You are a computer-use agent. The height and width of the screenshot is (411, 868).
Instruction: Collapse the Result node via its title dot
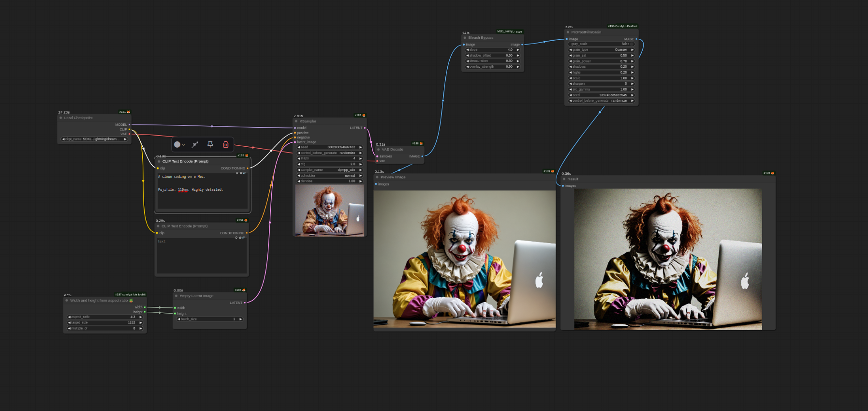[564, 179]
